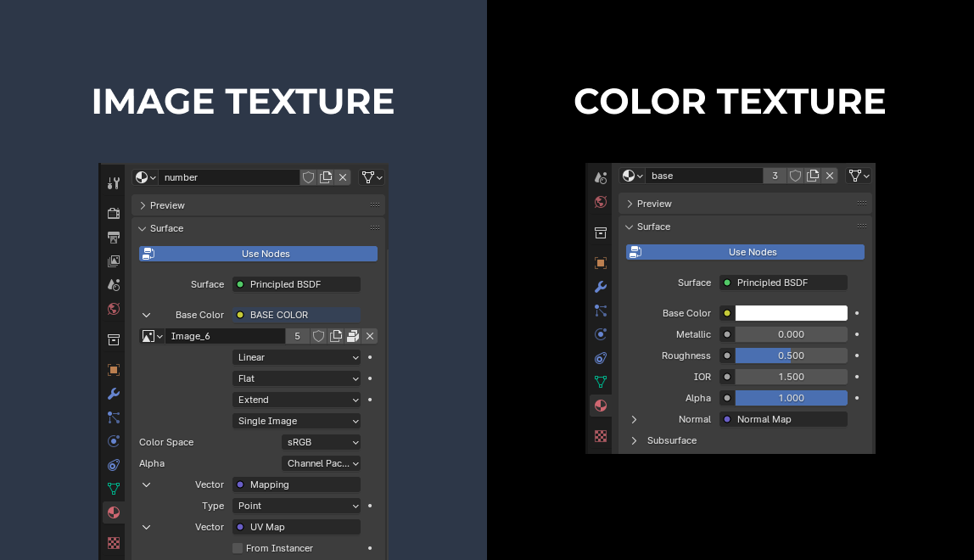Click the 'number' material name field
The image size is (974, 560).
(x=229, y=177)
